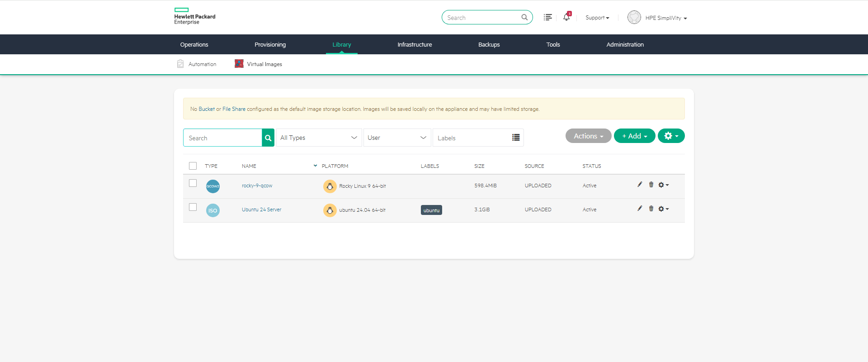Screen dimensions: 868x362
Task: Delete Ubuntu 24 Server using trash icon
Action: [x=651, y=209]
